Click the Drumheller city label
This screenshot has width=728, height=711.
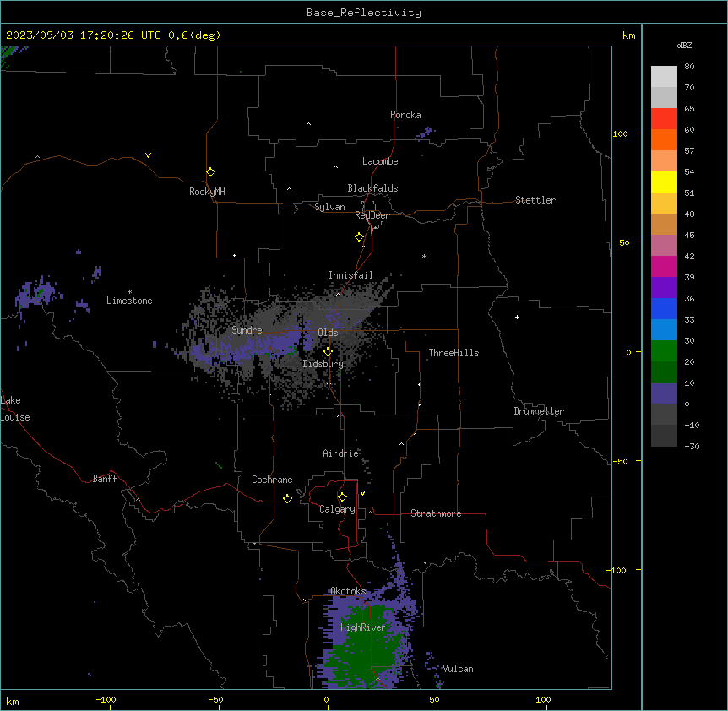coord(539,411)
